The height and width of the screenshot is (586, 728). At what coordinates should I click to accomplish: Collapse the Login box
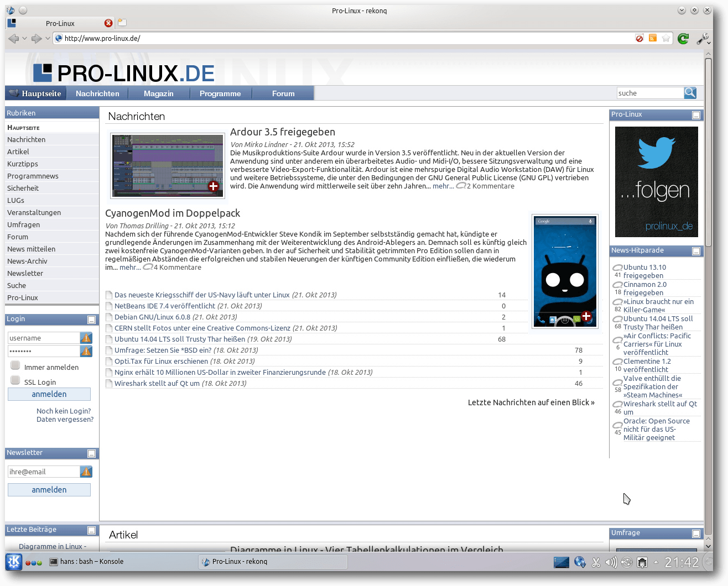point(92,320)
